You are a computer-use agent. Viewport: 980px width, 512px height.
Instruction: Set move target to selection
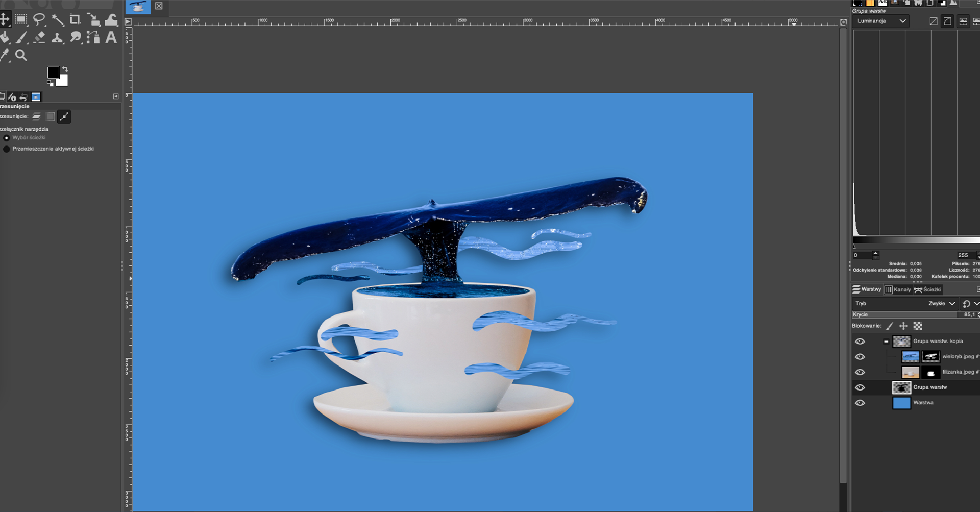pyautogui.click(x=50, y=116)
